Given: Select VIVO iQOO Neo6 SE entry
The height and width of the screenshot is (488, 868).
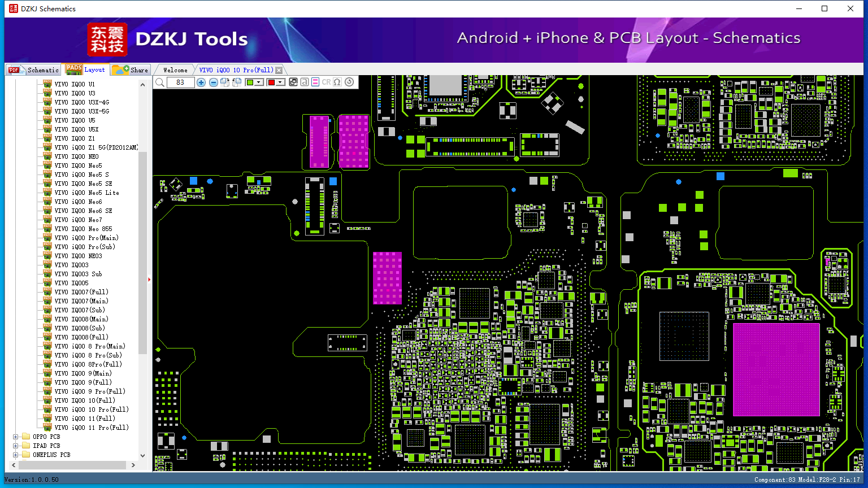Looking at the screenshot, I should tap(83, 211).
